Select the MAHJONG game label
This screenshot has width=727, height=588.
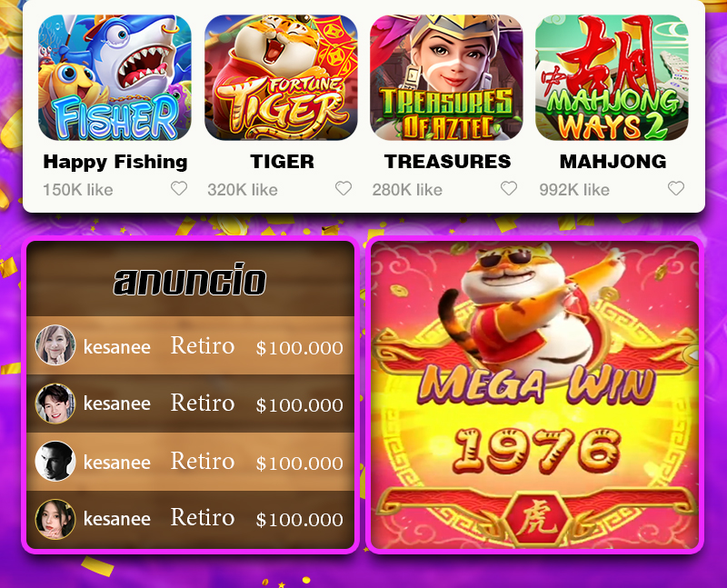click(x=612, y=162)
